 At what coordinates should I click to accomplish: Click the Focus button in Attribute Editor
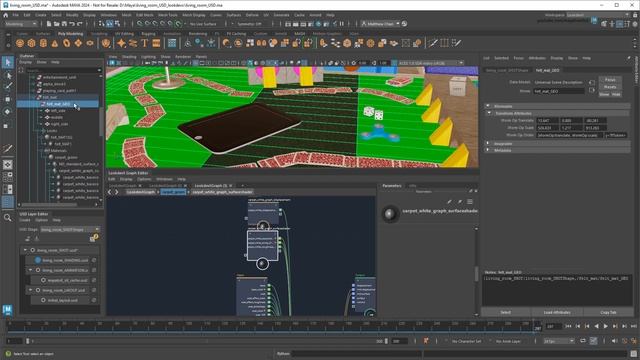pyautogui.click(x=610, y=80)
